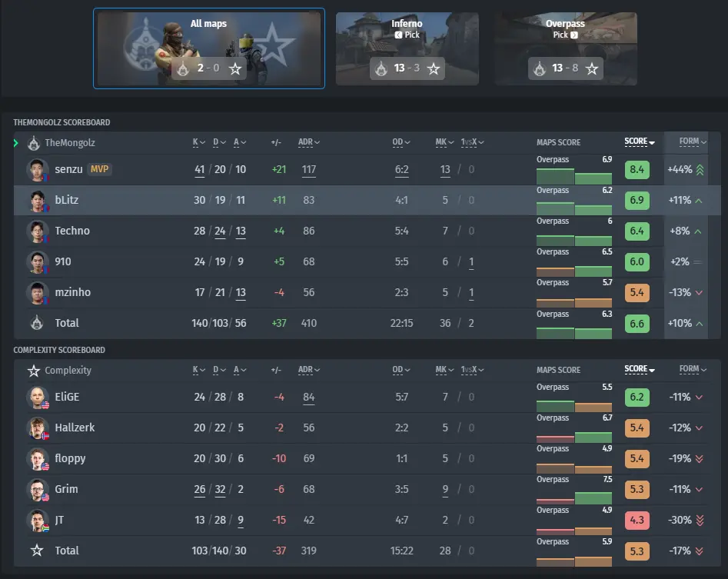
Task: Click the green arrow beside TheMongolz header
Action: [16, 143]
